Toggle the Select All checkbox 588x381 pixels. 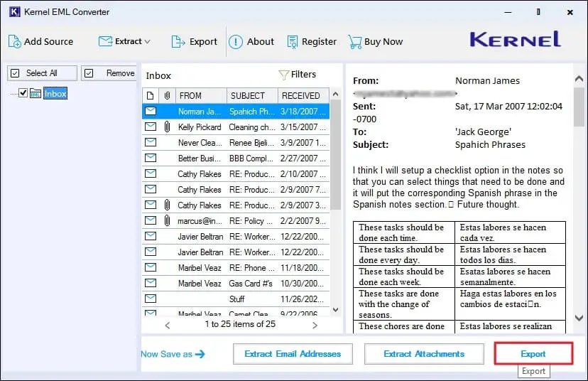(15, 73)
